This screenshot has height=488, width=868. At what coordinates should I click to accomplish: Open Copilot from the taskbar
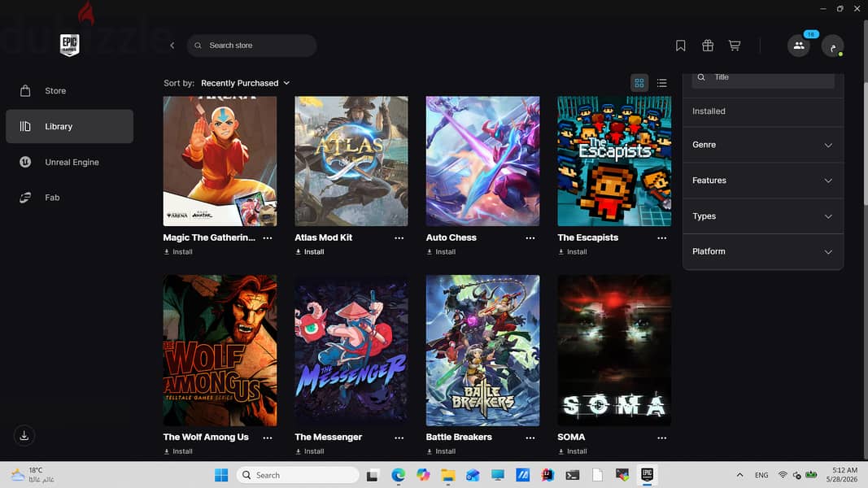pyautogui.click(x=423, y=475)
